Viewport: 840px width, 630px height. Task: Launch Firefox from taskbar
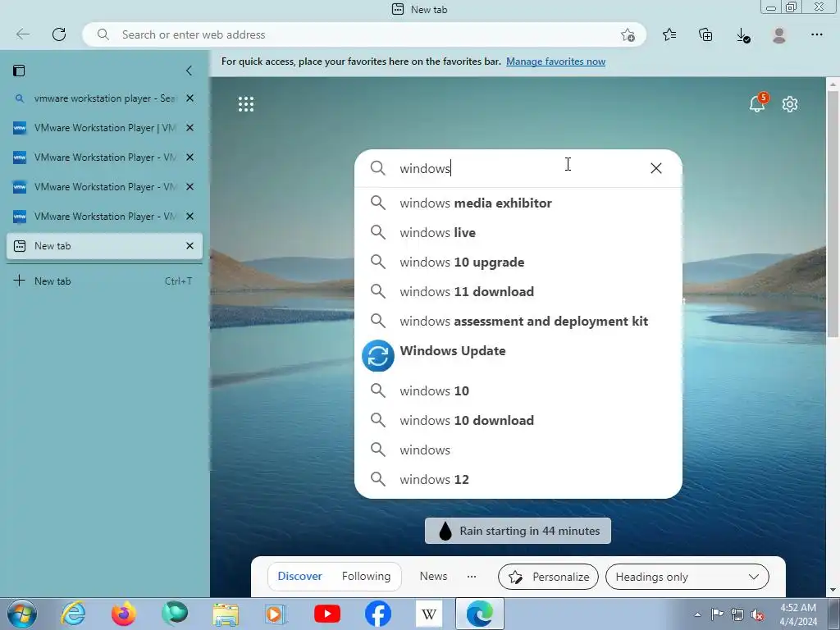point(123,614)
